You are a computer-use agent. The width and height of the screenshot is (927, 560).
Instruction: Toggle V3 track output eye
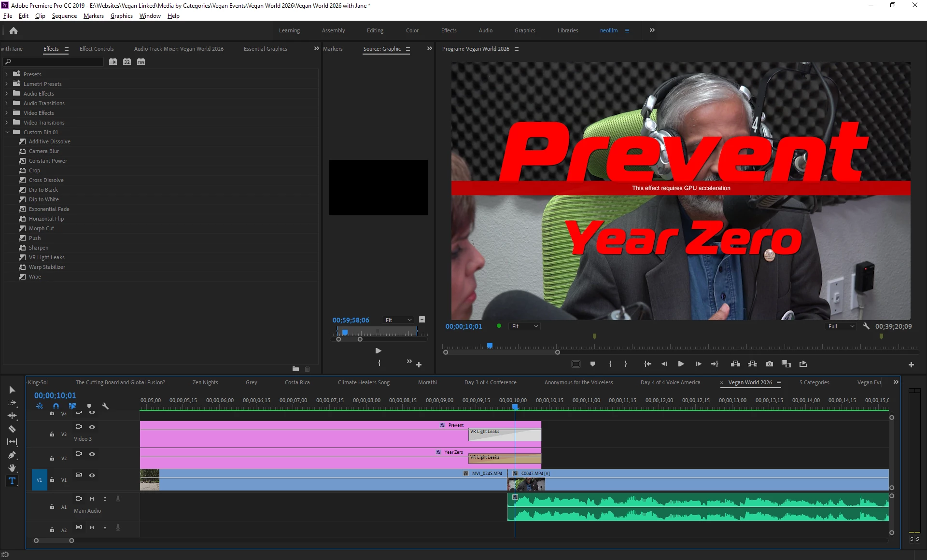pyautogui.click(x=92, y=427)
